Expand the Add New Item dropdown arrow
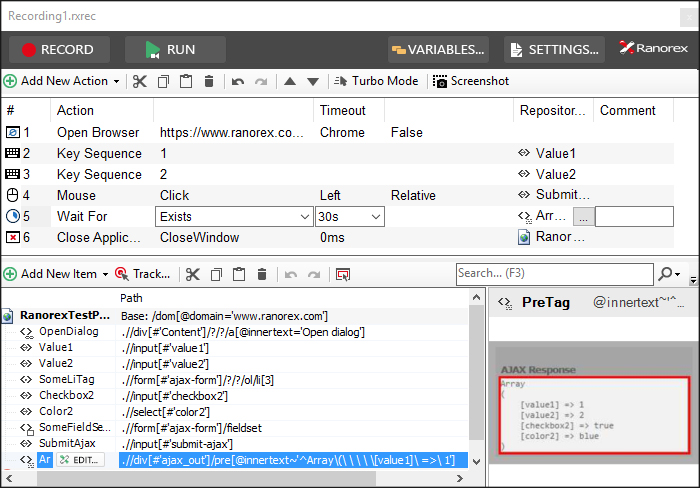The height and width of the screenshot is (488, 700). click(x=105, y=275)
